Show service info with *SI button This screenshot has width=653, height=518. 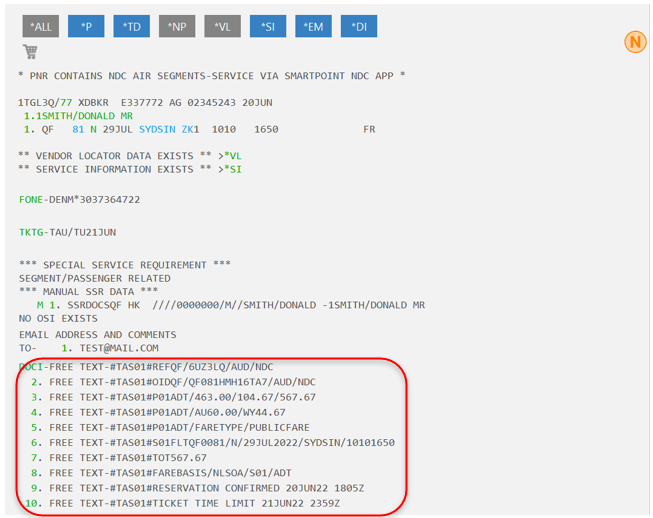point(268,26)
